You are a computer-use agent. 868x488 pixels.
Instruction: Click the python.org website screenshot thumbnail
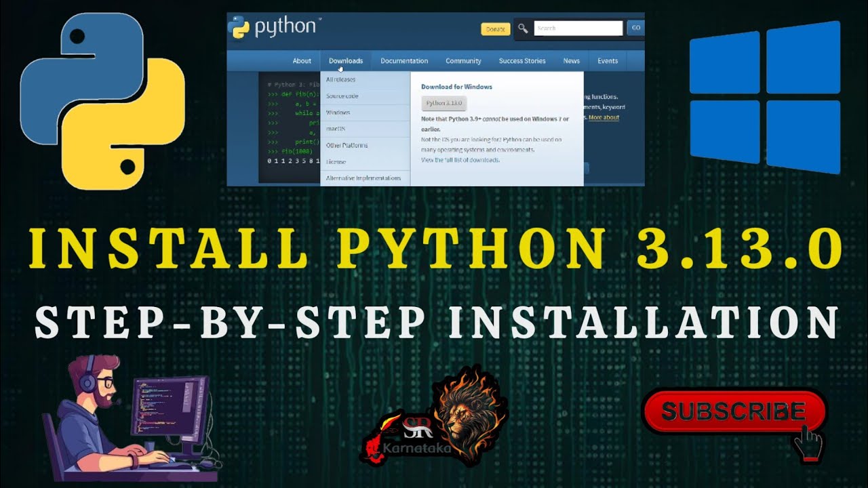[x=435, y=99]
